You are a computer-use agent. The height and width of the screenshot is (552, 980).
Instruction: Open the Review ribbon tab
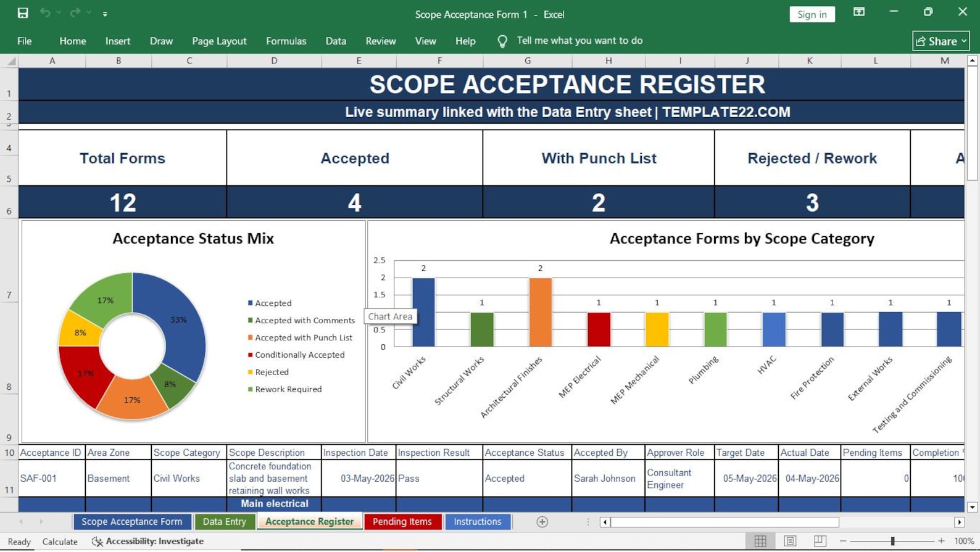point(381,41)
